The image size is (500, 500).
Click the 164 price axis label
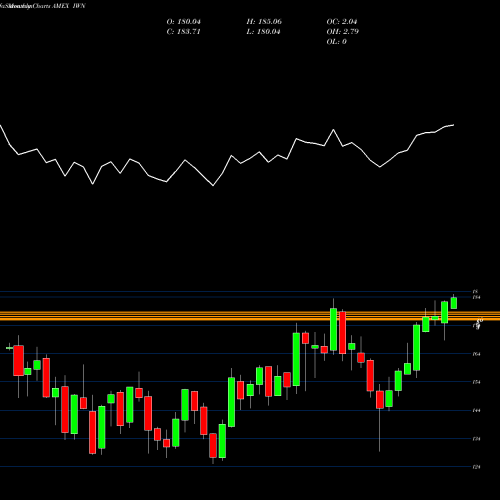click(x=477, y=354)
